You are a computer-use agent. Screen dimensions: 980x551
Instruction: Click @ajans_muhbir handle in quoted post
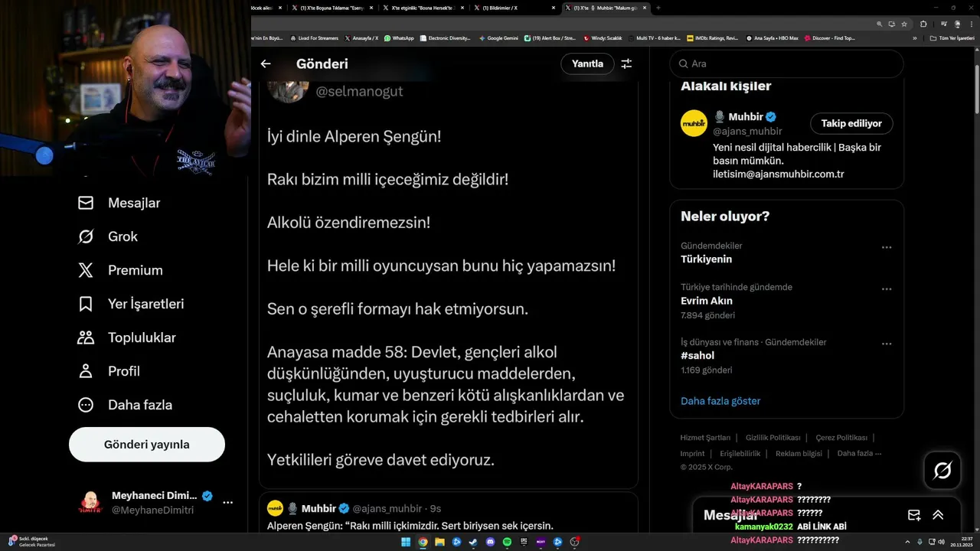click(387, 508)
